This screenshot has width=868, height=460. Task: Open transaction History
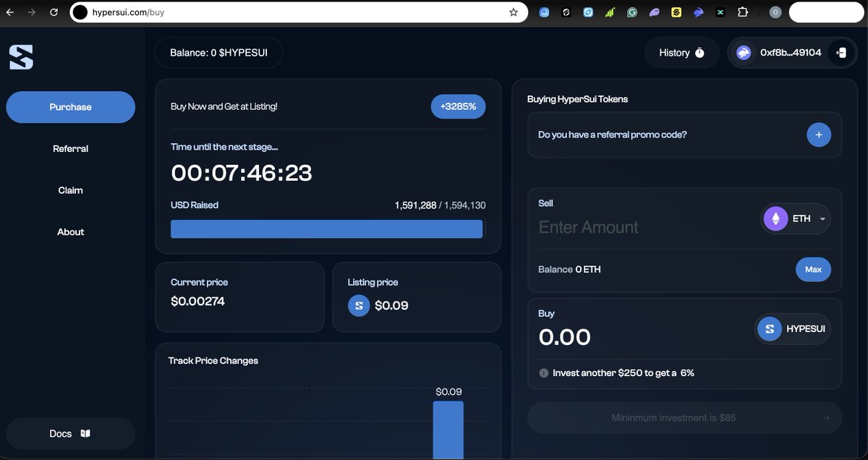coord(681,53)
